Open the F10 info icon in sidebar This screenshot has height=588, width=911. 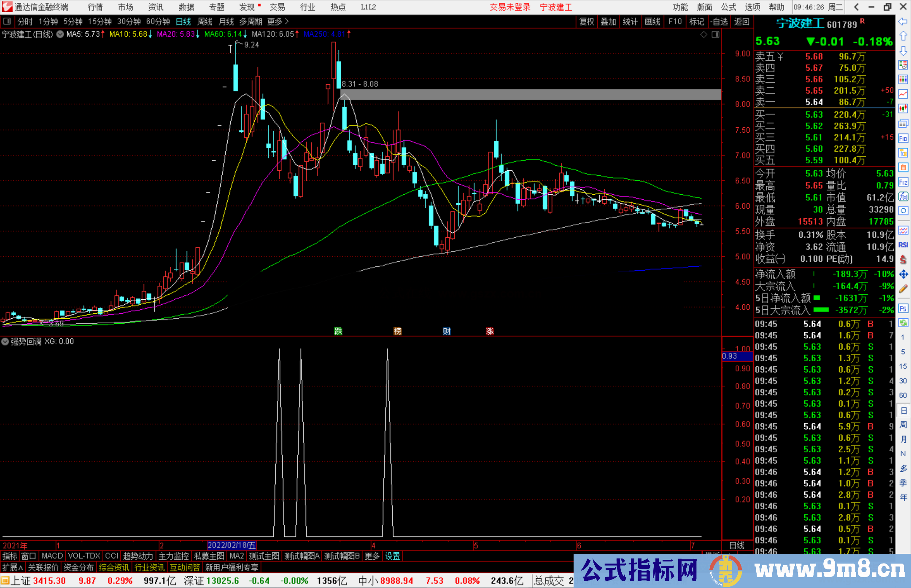pyautogui.click(x=903, y=138)
